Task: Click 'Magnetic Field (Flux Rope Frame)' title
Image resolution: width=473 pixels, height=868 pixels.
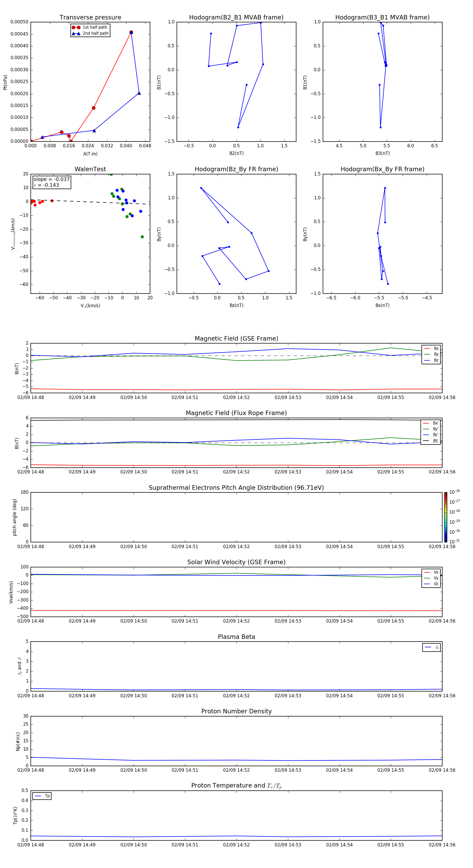Action: click(236, 413)
